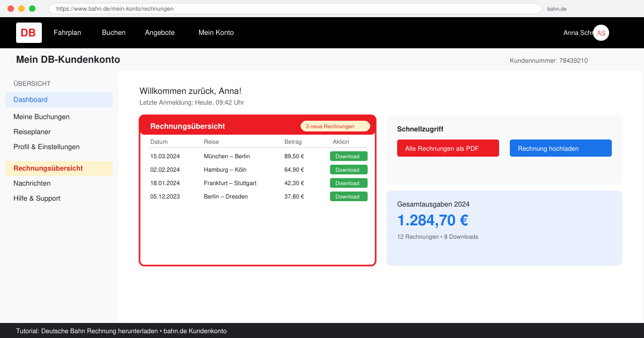The image size is (644, 338).
Task: Select Rechnungsübersicht in the sidebar
Action: tap(59, 168)
